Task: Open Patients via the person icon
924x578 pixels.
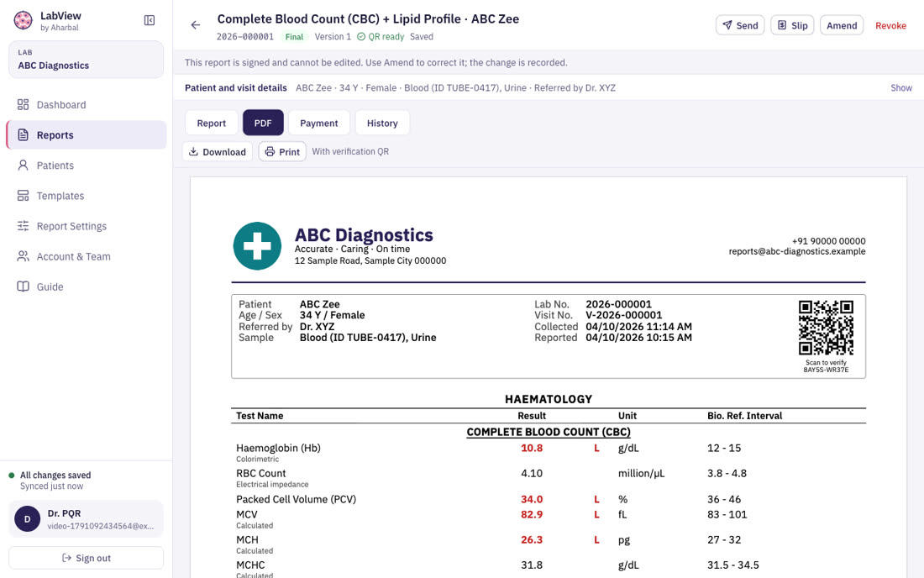Action: click(x=23, y=165)
